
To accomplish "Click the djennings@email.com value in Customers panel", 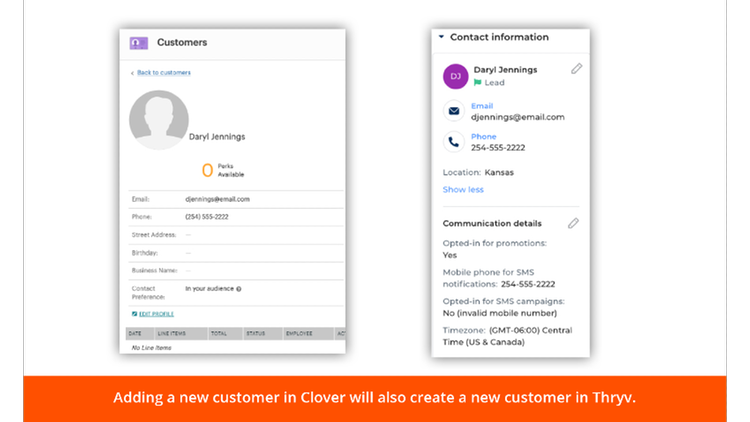I will pos(217,199).
